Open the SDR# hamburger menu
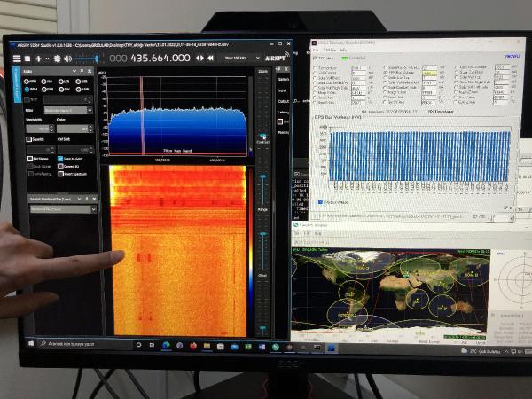Viewport: 532px width, 399px height. (x=16, y=59)
